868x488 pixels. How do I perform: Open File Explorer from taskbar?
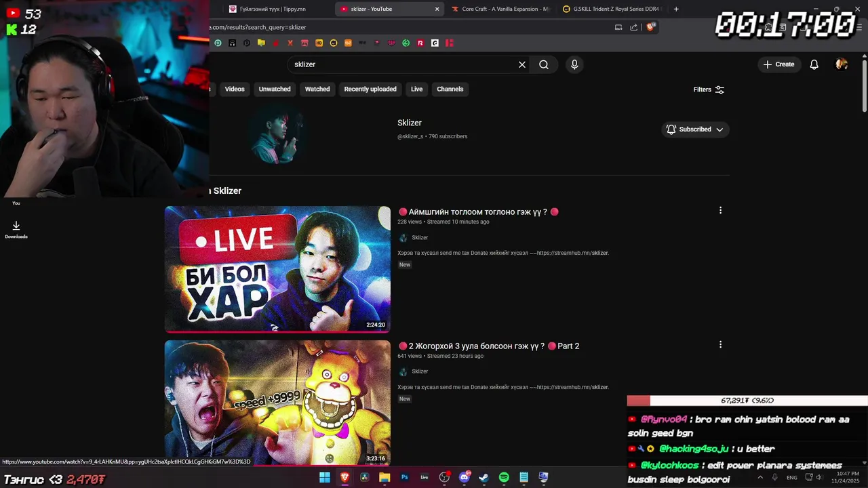384,477
